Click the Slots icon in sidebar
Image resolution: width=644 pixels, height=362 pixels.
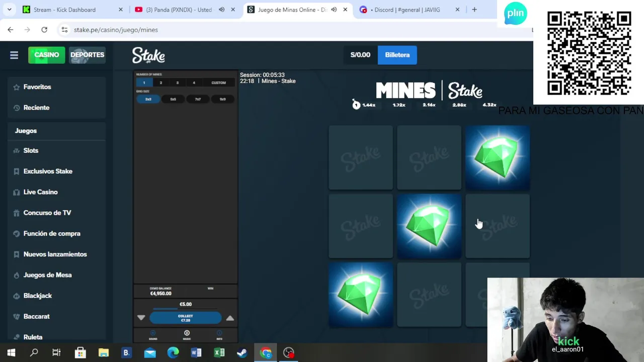[17, 150]
